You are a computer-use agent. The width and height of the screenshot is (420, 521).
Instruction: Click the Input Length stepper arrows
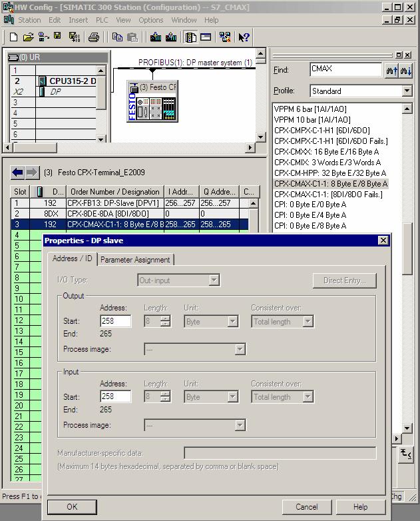(165, 396)
